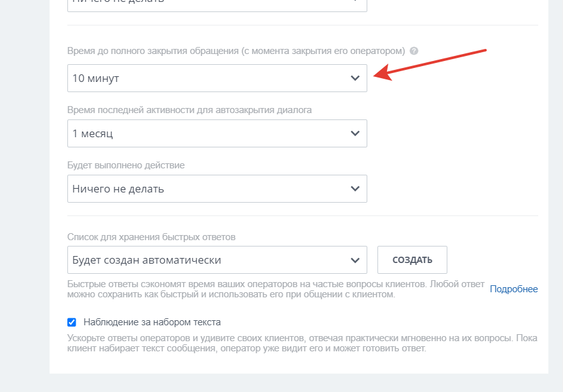Click the help question mark icon
563x392 pixels.
pos(414,51)
